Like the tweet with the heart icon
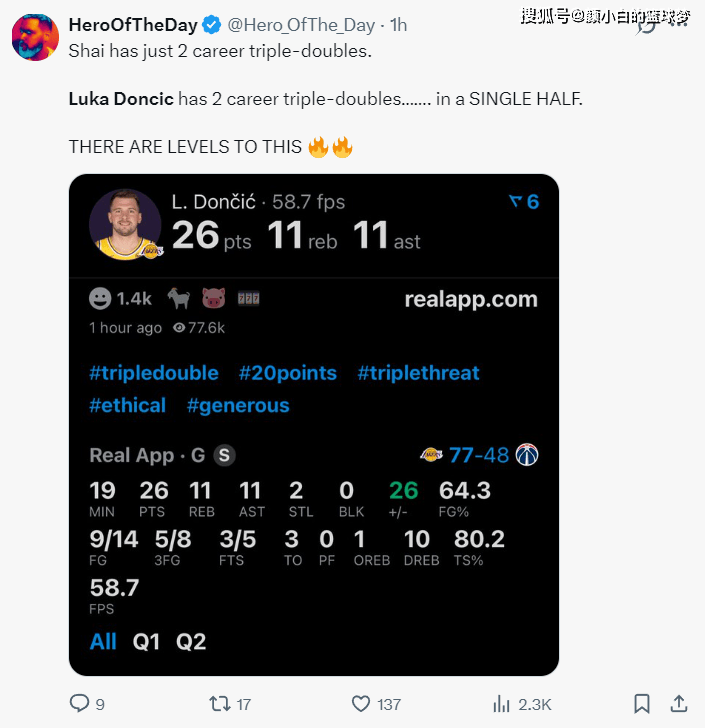705x728 pixels. [x=361, y=704]
